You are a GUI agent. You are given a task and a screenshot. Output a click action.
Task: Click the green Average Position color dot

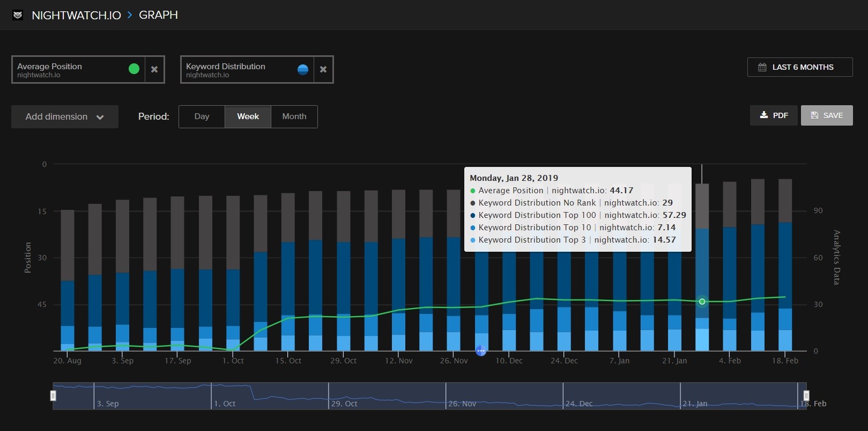tap(134, 69)
